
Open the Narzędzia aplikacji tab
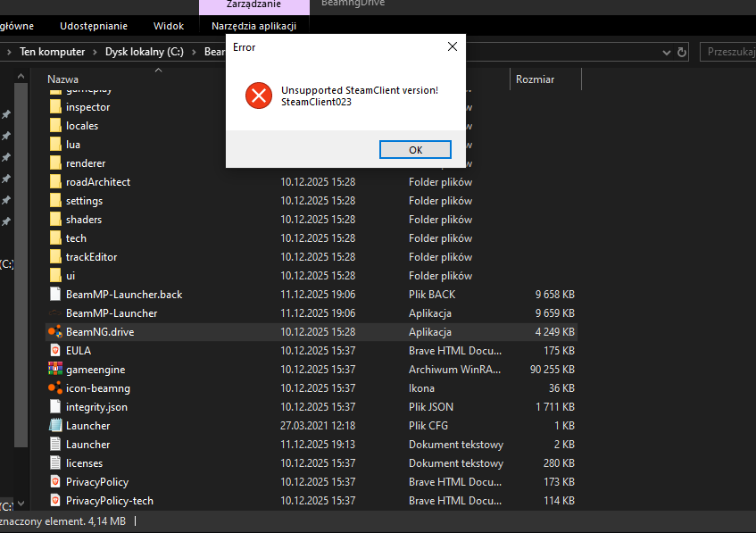[x=253, y=26]
